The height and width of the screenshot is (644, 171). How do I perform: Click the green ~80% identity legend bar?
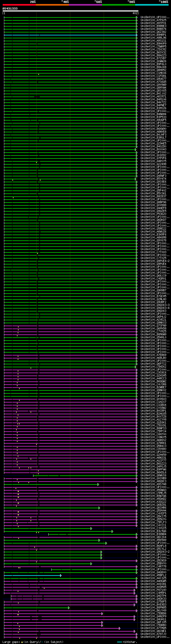coord(119,5)
